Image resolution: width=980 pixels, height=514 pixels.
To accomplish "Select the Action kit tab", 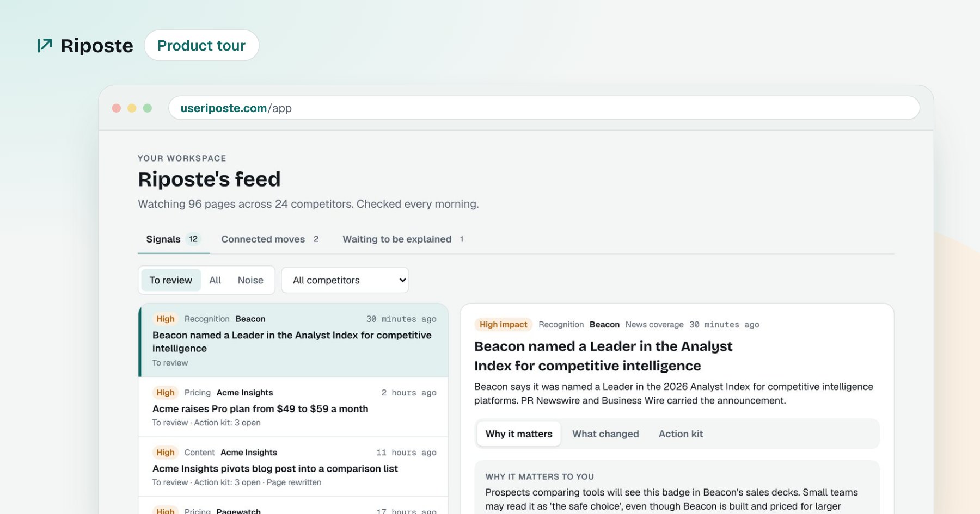I will [681, 434].
